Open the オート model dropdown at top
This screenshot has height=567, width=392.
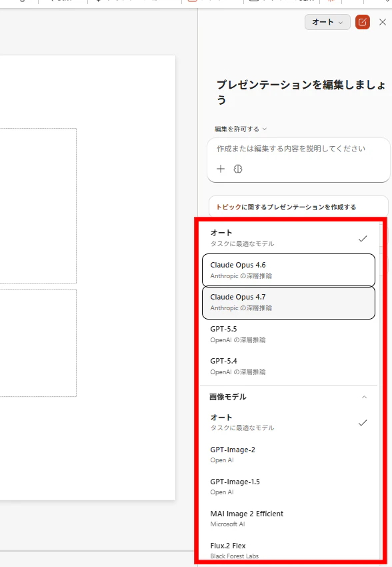[x=327, y=22]
